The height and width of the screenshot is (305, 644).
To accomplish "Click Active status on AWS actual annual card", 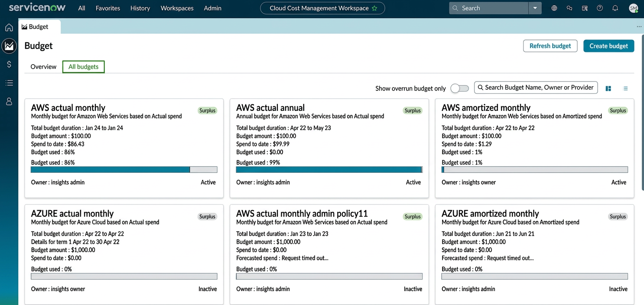I will point(413,182).
